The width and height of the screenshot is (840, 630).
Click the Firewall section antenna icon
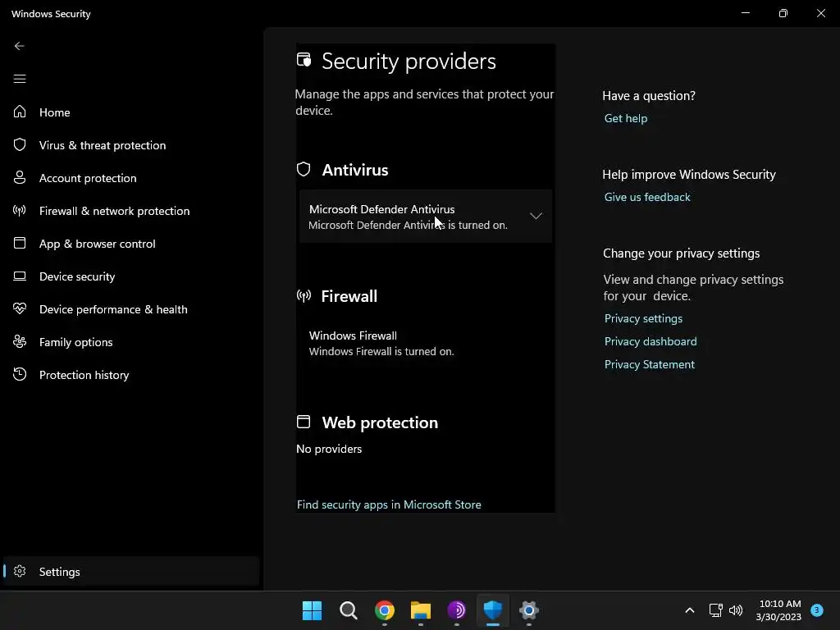click(304, 295)
